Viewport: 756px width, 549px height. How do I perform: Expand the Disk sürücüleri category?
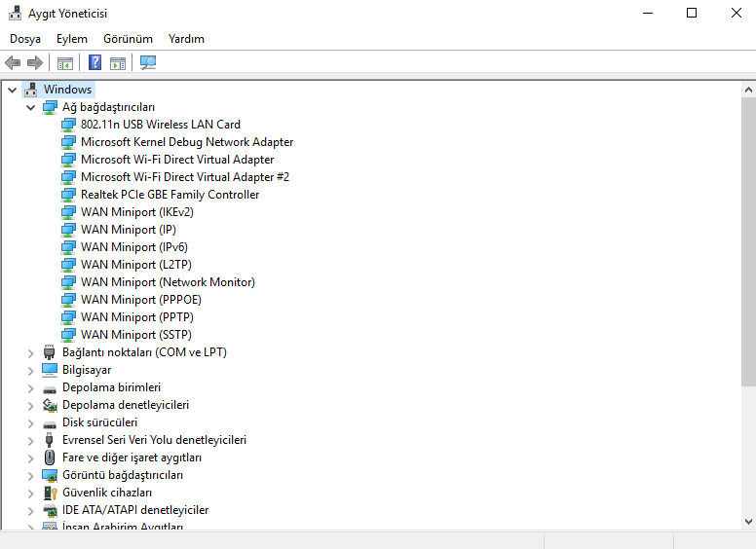point(31,423)
